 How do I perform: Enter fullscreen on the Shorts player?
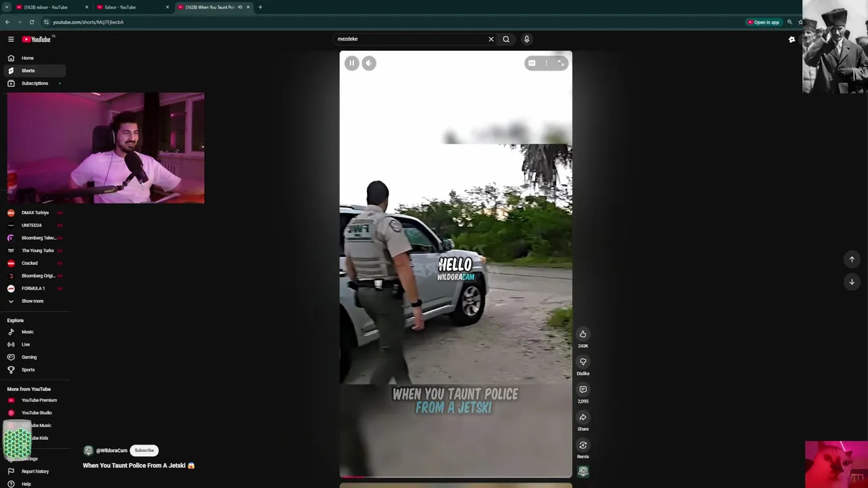click(x=561, y=63)
